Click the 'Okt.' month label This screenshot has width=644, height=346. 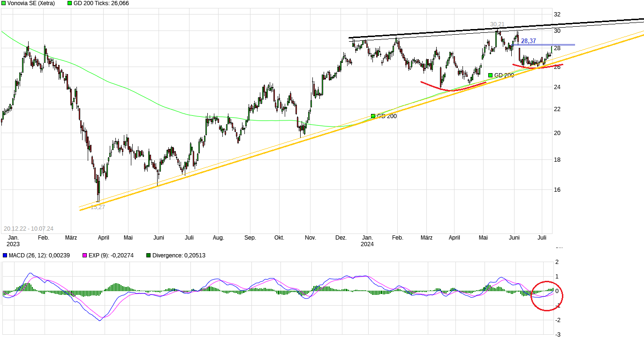click(x=279, y=238)
